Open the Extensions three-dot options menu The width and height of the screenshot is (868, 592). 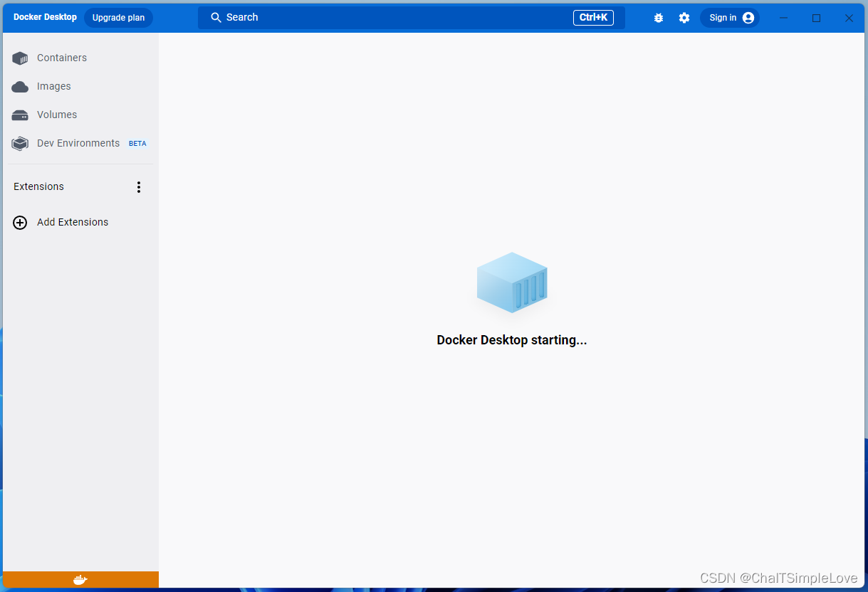[139, 186]
